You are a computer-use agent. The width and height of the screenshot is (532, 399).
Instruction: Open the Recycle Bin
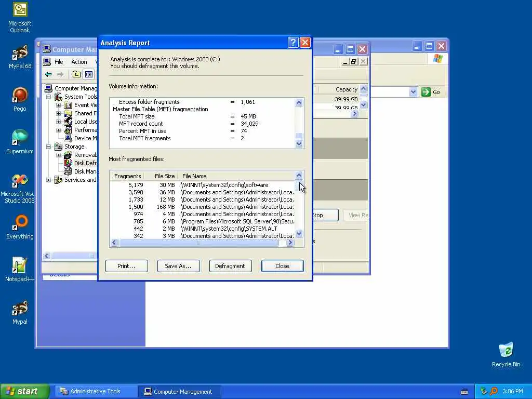(x=506, y=355)
